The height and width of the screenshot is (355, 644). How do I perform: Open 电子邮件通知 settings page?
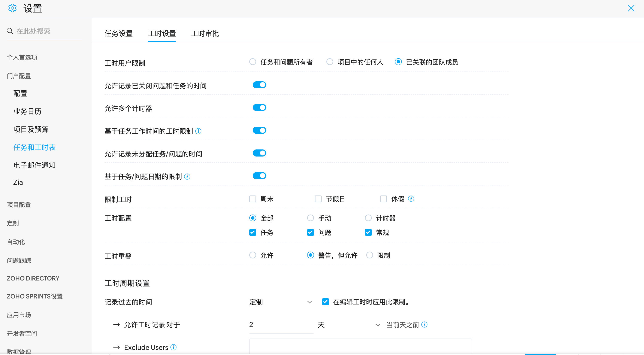coord(34,165)
